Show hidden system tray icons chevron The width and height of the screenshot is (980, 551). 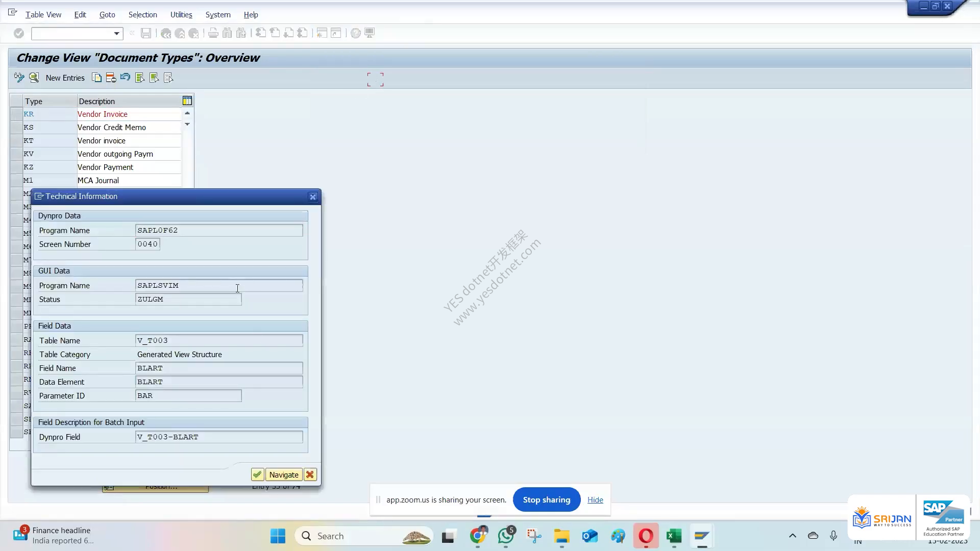(793, 536)
